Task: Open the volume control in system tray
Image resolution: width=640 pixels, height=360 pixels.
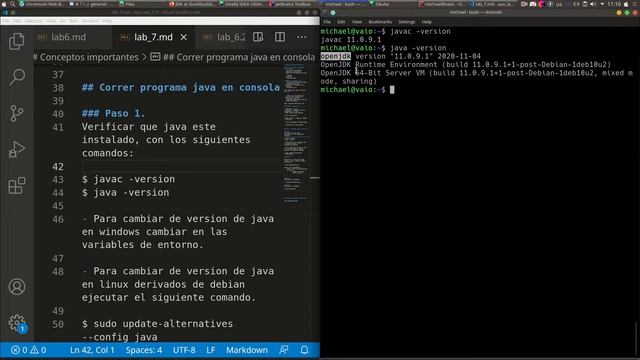Action: pos(593,4)
